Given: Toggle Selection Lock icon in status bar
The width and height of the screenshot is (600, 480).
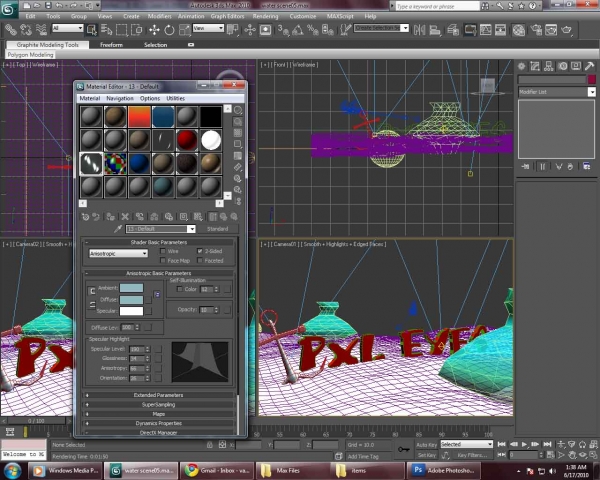Looking at the screenshot, I should pos(209,445).
